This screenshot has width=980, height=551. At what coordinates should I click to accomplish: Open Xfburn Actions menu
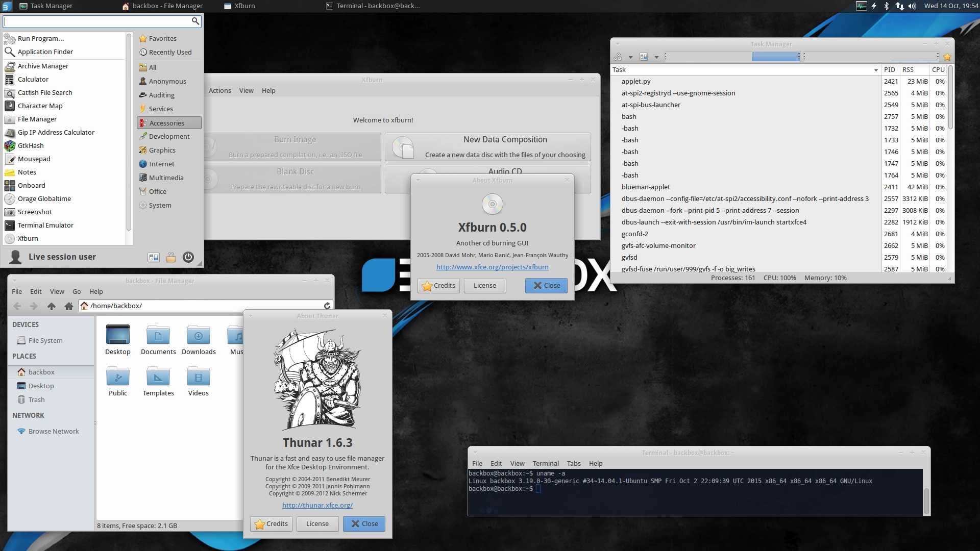tap(219, 90)
